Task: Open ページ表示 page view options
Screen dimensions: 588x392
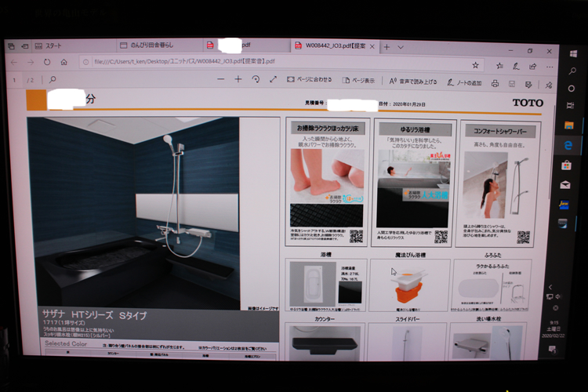Action: click(x=359, y=81)
